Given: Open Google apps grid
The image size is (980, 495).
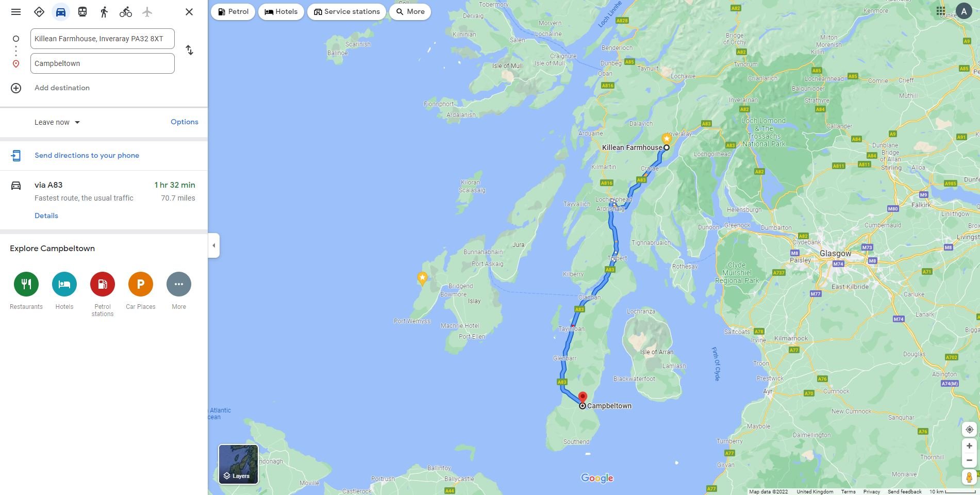Looking at the screenshot, I should [x=941, y=11].
